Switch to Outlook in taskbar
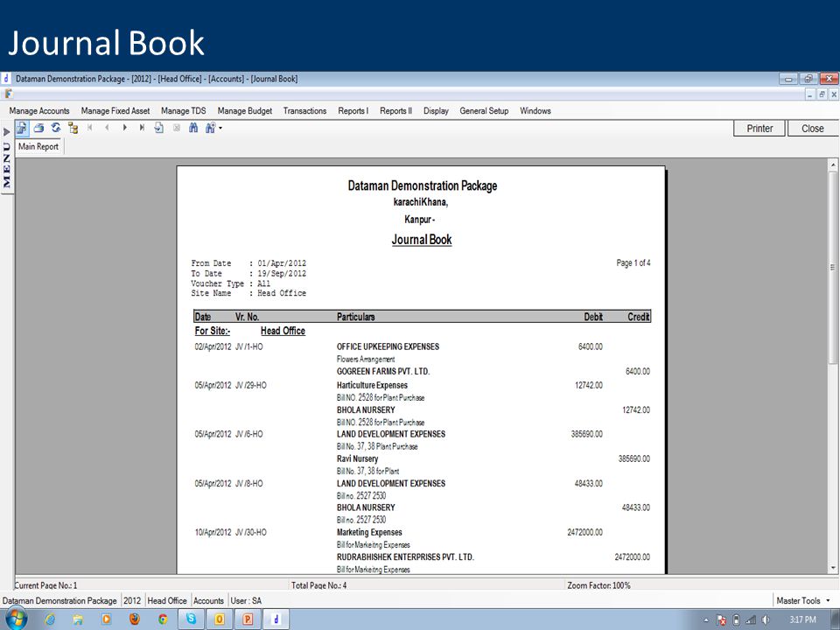 pos(219,619)
